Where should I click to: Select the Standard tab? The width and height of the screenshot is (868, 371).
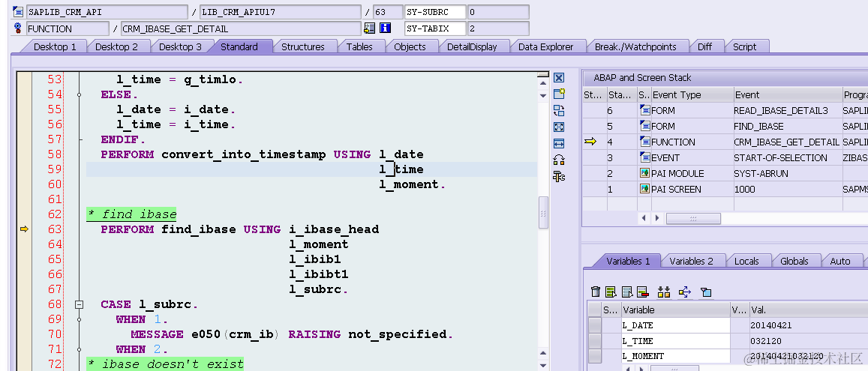point(239,47)
